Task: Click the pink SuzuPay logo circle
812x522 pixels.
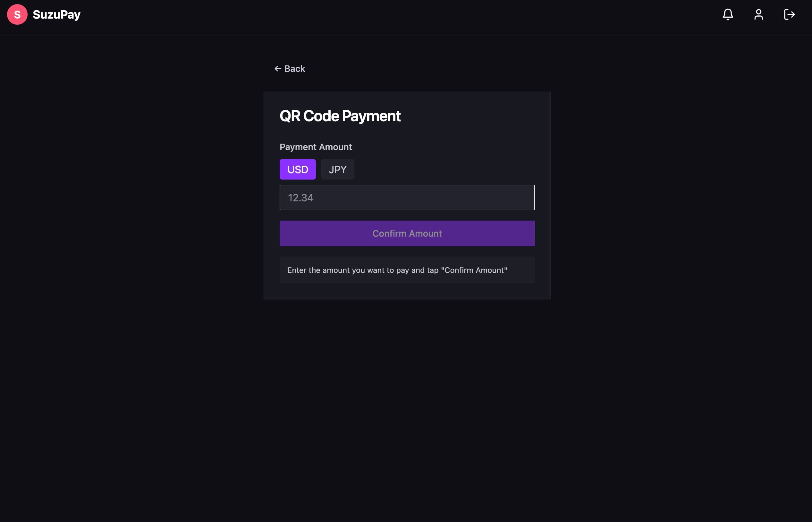Action: tap(17, 14)
